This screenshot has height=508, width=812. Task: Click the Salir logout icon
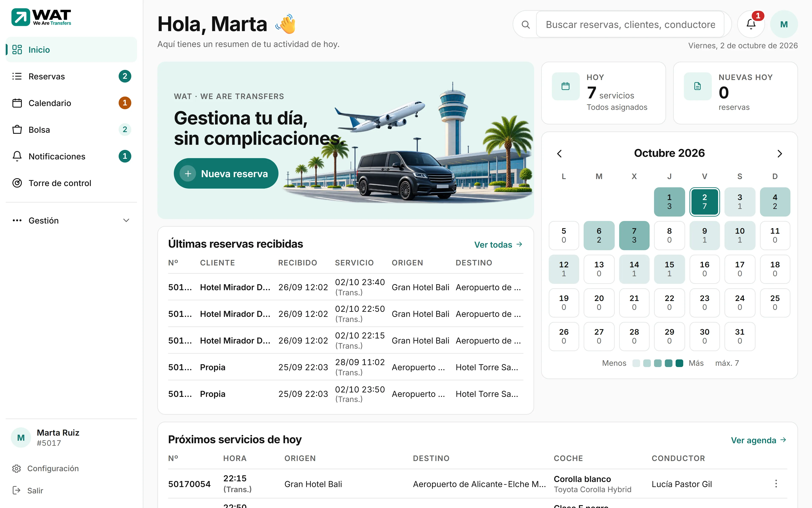coord(16,490)
